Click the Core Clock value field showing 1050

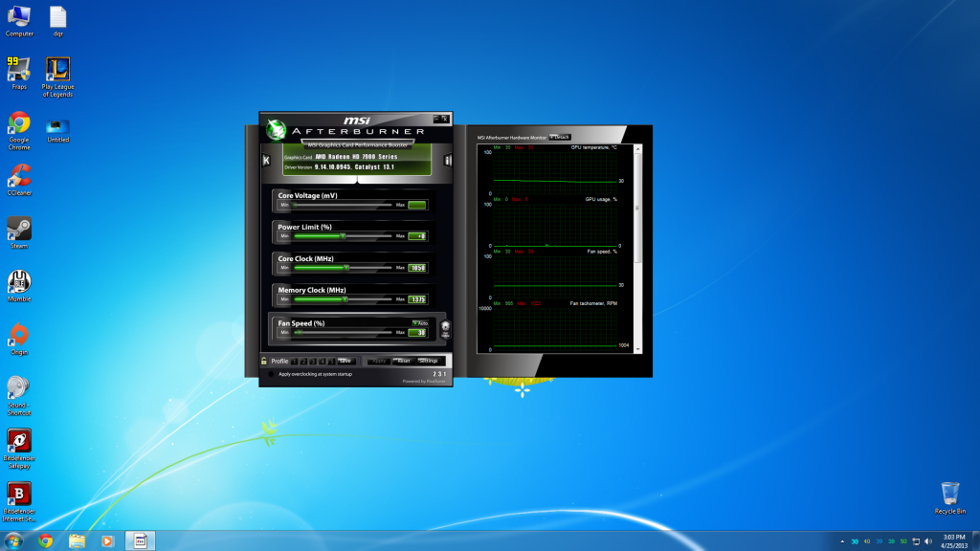coord(417,268)
